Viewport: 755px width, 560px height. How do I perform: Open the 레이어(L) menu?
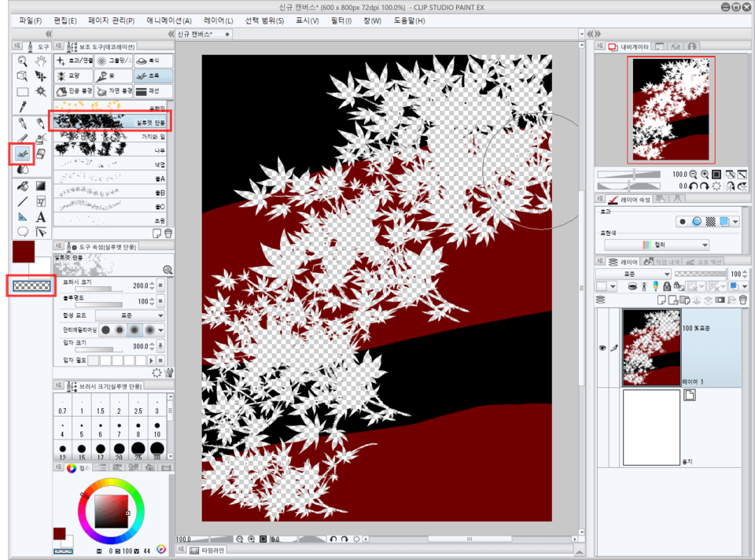tap(218, 20)
